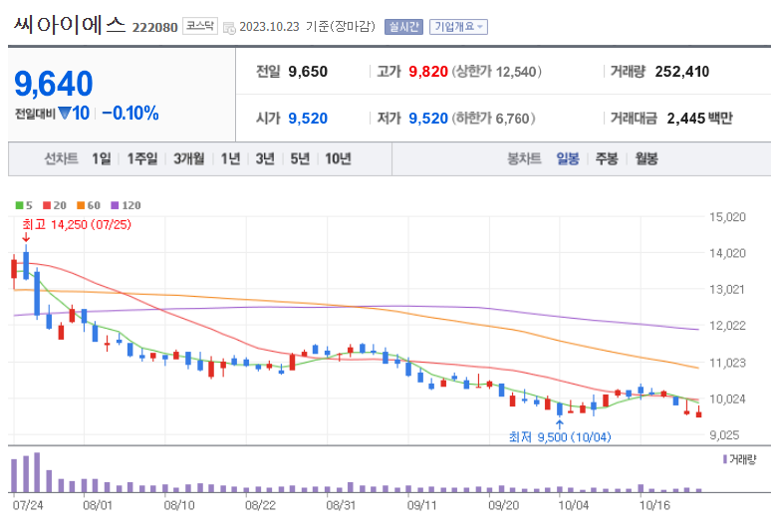Click the 하한가 6,760 text
Viewport: 771px width, 532px height.
(493, 119)
